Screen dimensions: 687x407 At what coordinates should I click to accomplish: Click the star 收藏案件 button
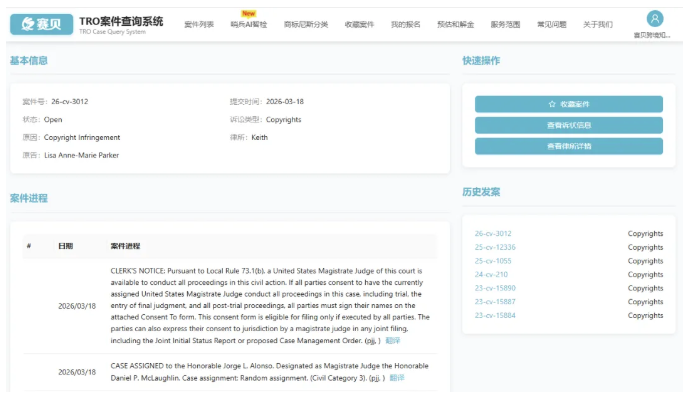tap(568, 104)
